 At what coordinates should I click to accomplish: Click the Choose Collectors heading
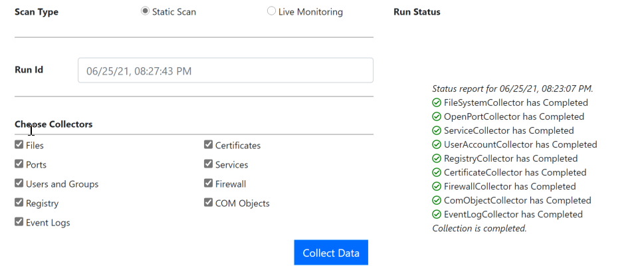tap(53, 124)
